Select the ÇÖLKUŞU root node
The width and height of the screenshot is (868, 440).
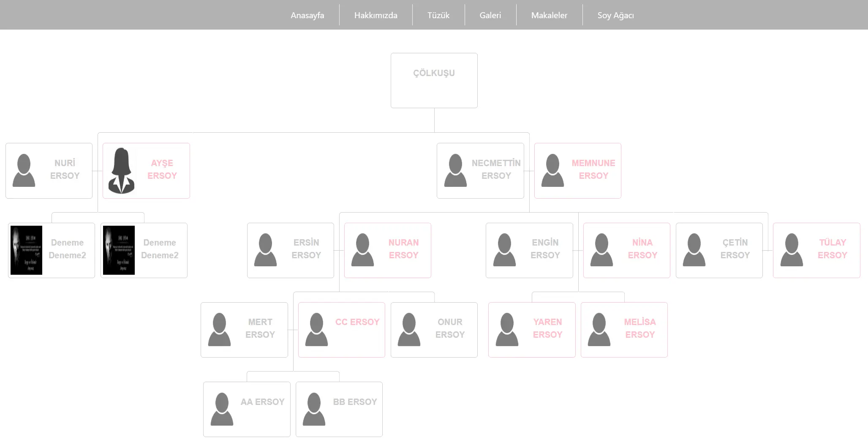click(434, 80)
